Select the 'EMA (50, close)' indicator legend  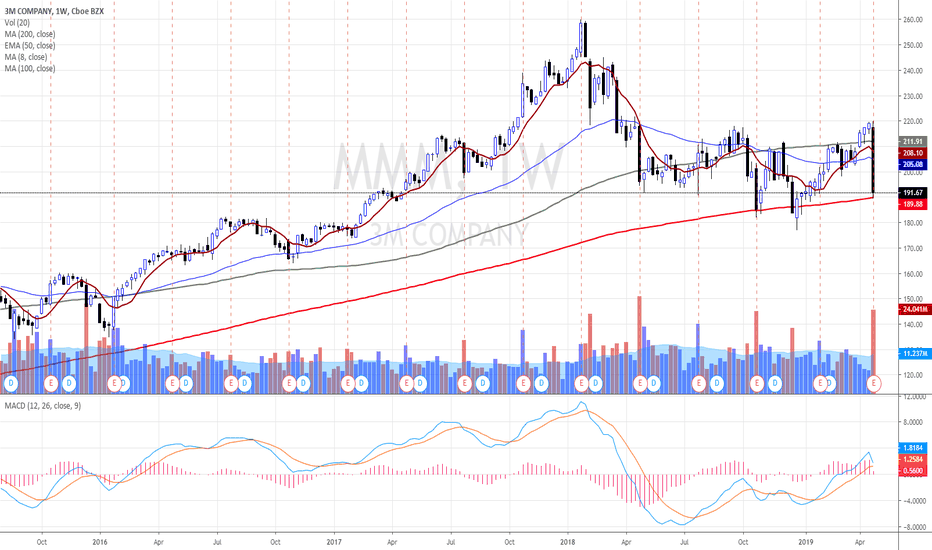point(30,45)
